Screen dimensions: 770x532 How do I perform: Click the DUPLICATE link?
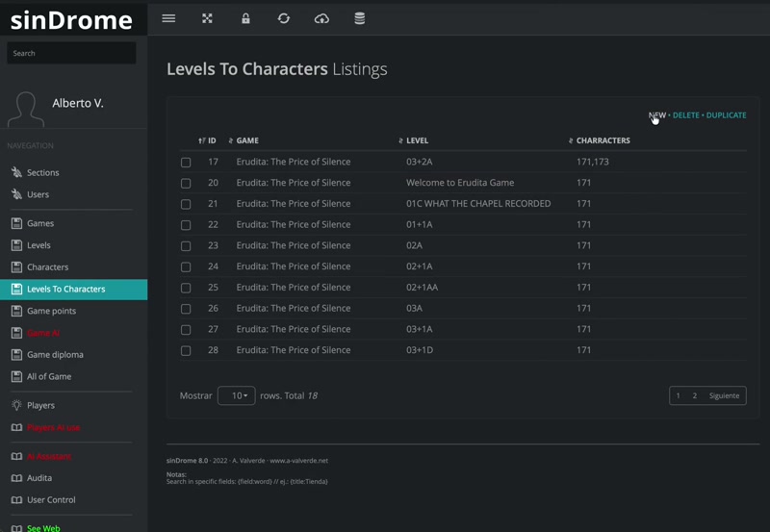pos(727,115)
